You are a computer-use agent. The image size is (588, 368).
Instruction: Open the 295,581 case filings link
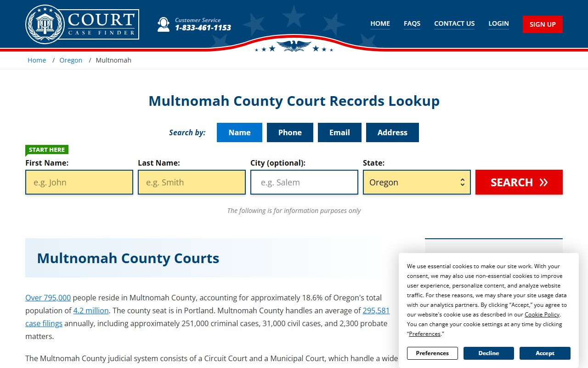coord(376,310)
